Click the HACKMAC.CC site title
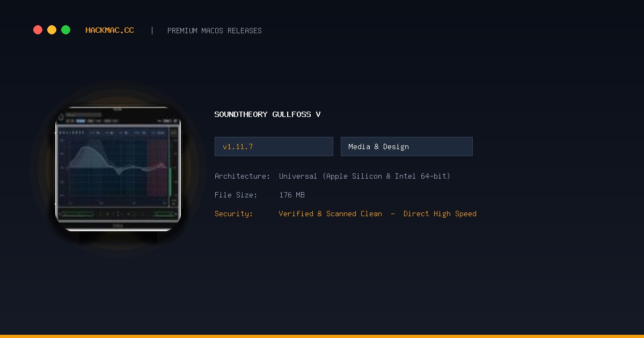 point(109,30)
